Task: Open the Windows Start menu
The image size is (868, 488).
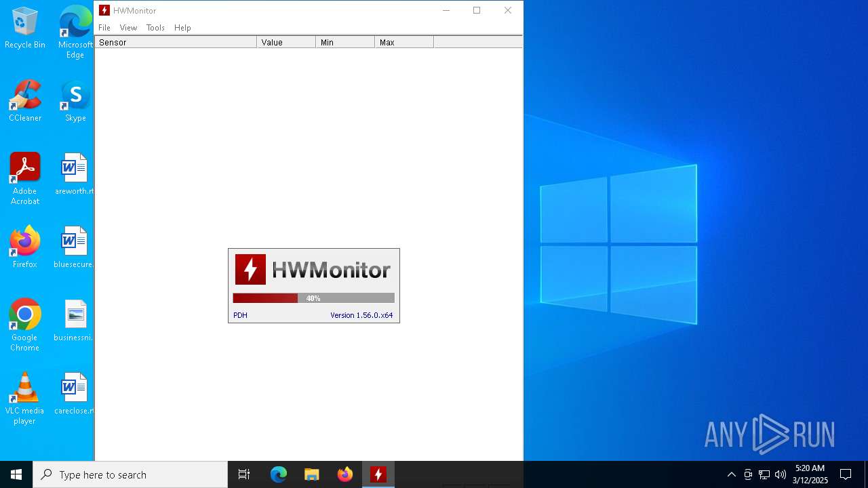Action: [16, 474]
